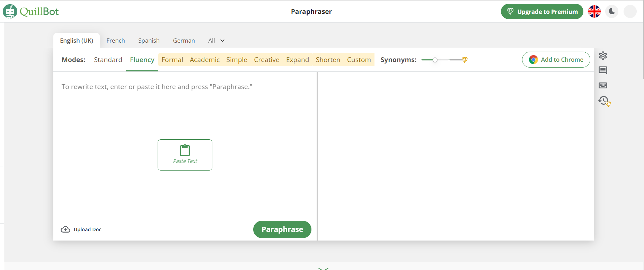Click Add to Chrome button
The height and width of the screenshot is (270, 644).
click(556, 60)
